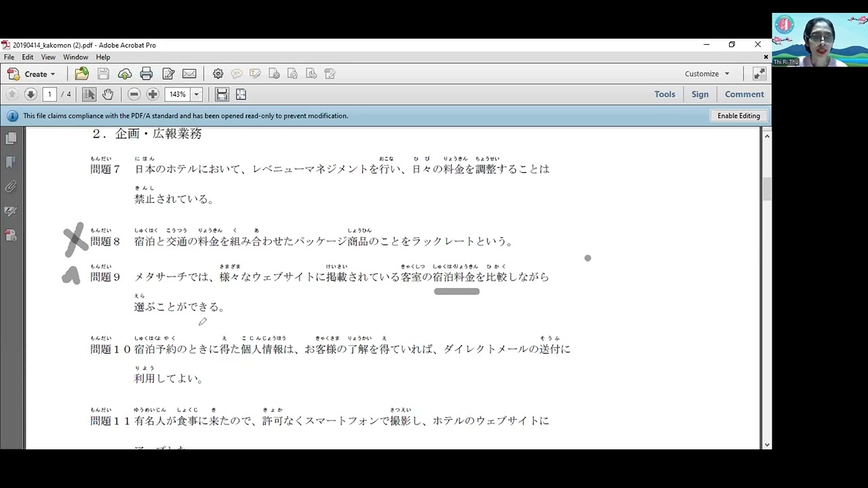Click the Open file folder icon
This screenshot has width=868, height=488.
coord(81,74)
